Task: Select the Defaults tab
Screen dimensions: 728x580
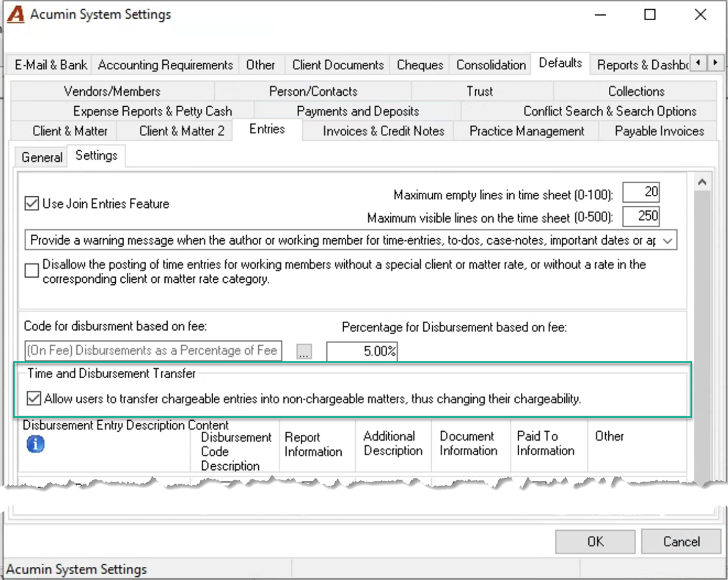Action: pos(560,63)
